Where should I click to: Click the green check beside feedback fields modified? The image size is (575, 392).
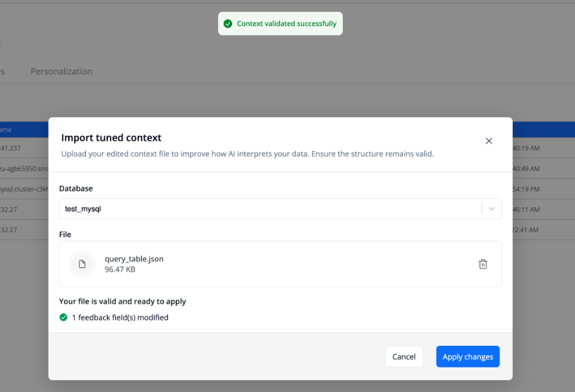coord(63,317)
